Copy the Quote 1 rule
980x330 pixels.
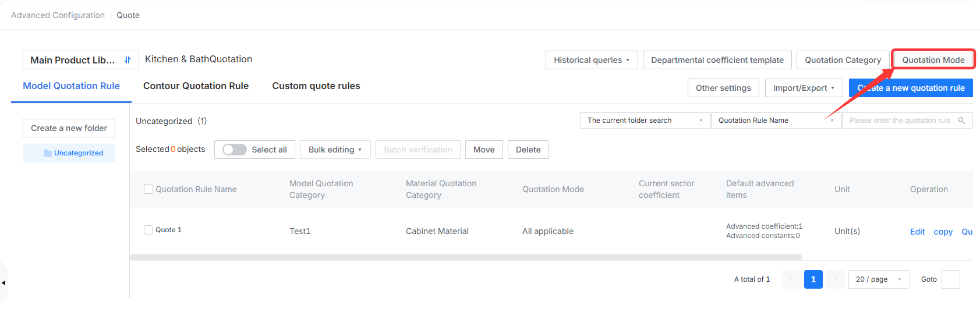tap(943, 232)
